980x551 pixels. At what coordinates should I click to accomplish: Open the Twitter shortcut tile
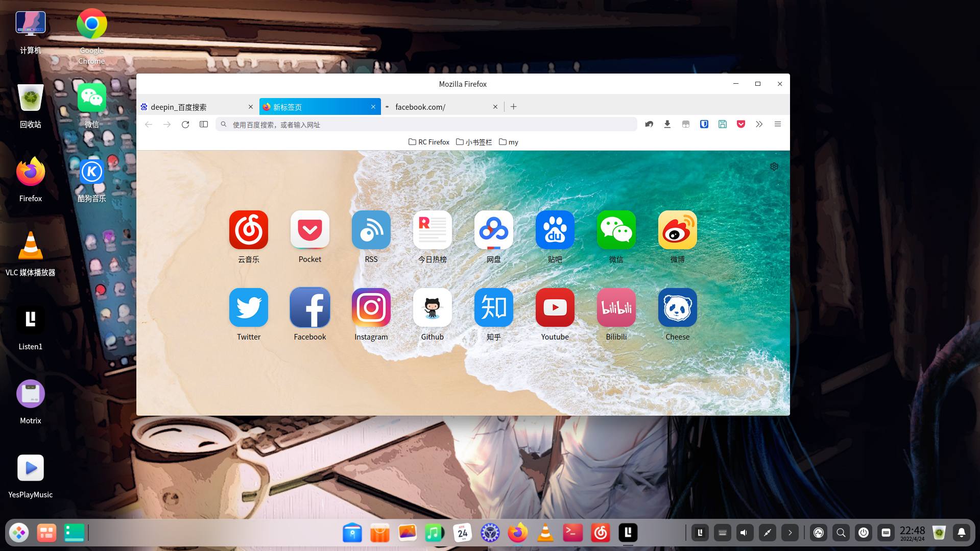point(249,307)
